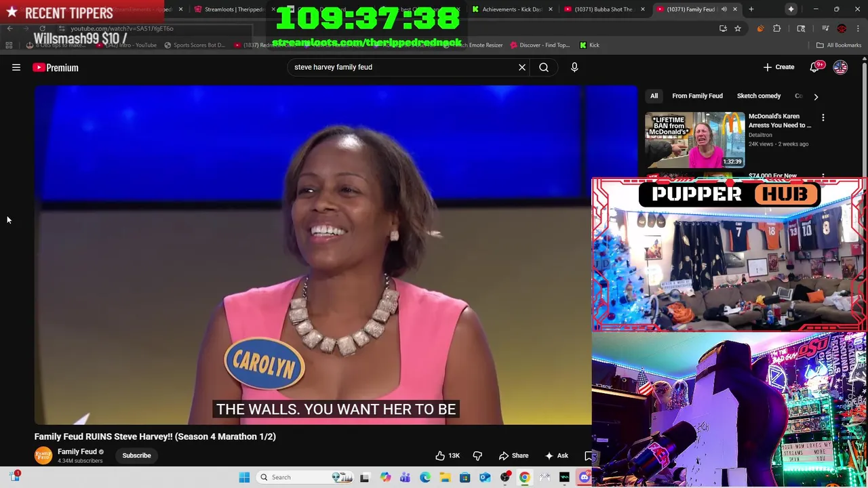Ask about this video
Image resolution: width=868 pixels, height=488 pixels.
tap(556, 455)
